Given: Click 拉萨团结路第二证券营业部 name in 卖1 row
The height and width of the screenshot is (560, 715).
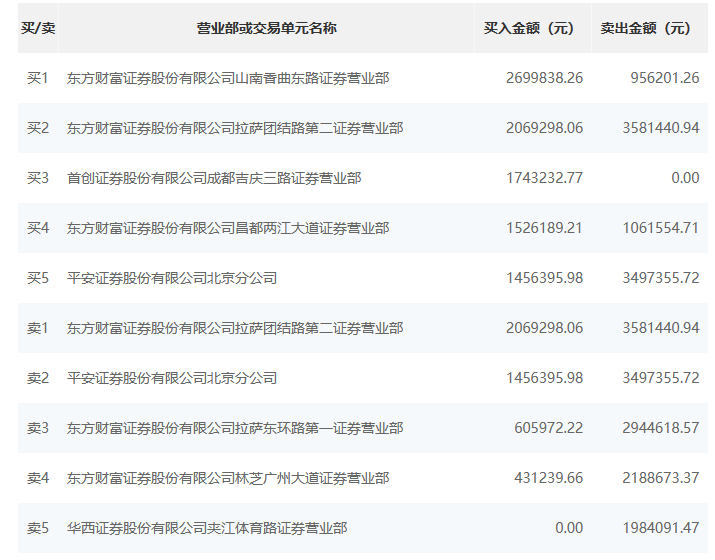Looking at the screenshot, I should [x=235, y=328].
